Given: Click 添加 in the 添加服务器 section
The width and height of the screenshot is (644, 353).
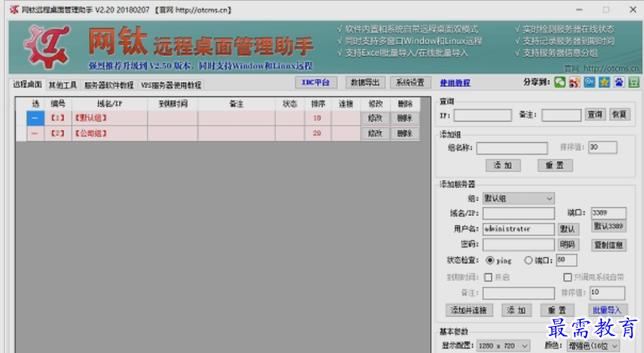Looking at the screenshot, I should coord(516,310).
